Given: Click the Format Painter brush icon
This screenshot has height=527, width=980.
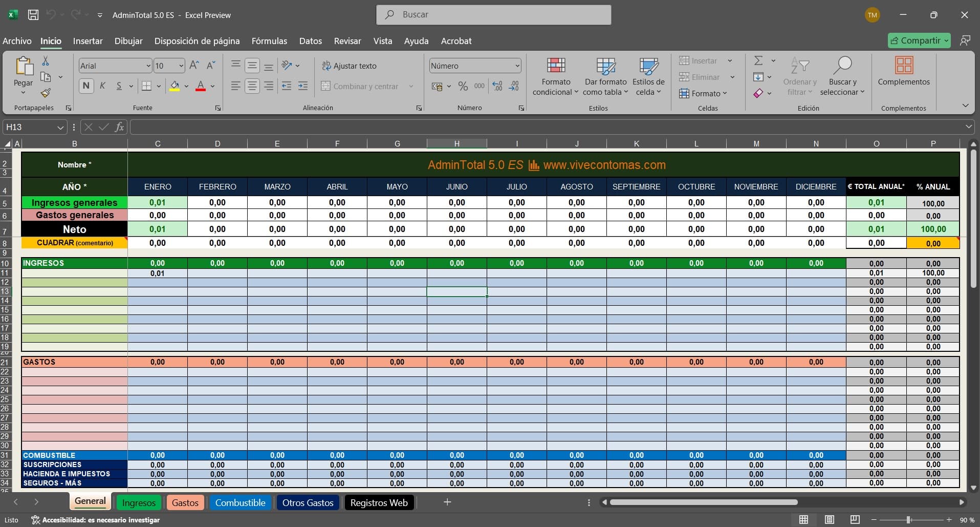Looking at the screenshot, I should tap(46, 93).
